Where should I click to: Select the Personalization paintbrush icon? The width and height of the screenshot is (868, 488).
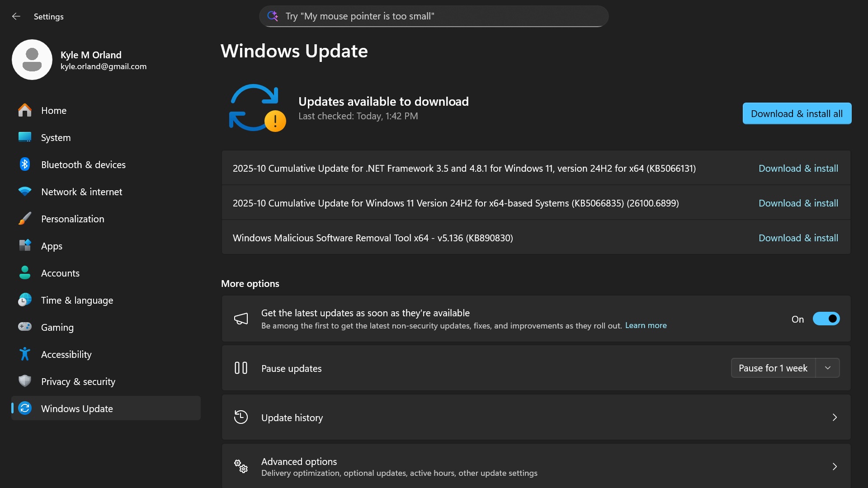coord(25,219)
